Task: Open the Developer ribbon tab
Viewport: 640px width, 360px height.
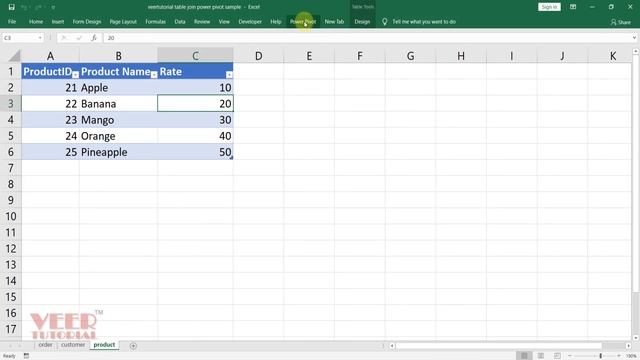Action: click(250, 22)
